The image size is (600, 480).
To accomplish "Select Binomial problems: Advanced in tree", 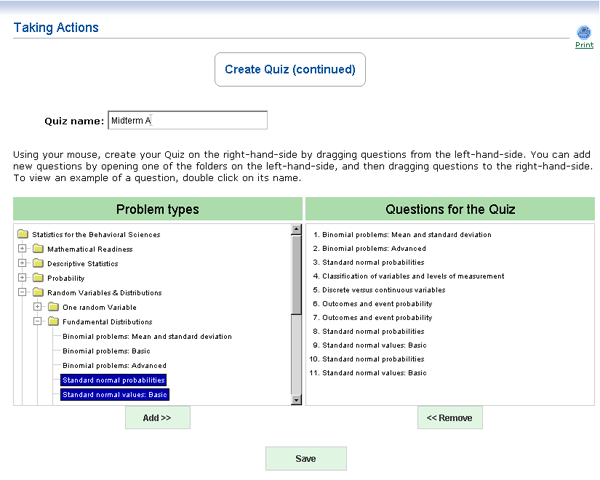I will coord(114,366).
